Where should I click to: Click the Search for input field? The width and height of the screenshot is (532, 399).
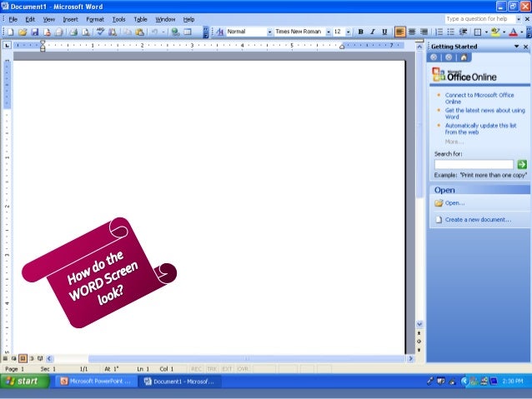[474, 164]
